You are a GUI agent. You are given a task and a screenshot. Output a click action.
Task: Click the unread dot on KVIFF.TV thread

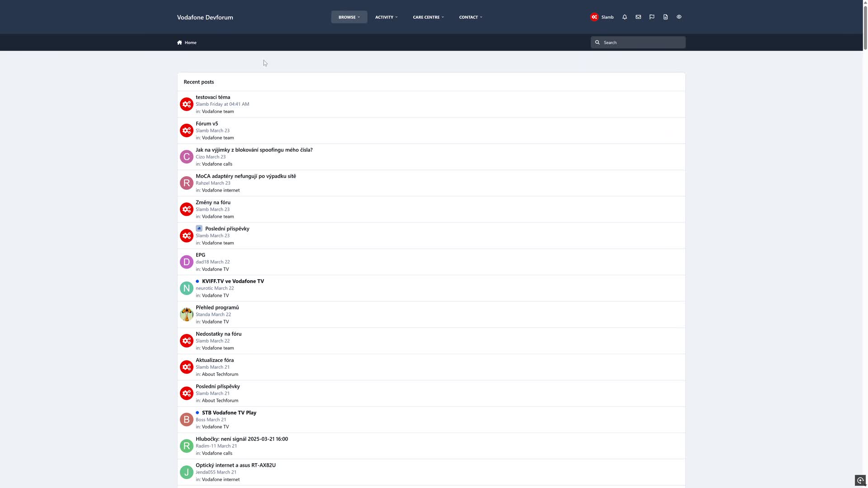(198, 281)
